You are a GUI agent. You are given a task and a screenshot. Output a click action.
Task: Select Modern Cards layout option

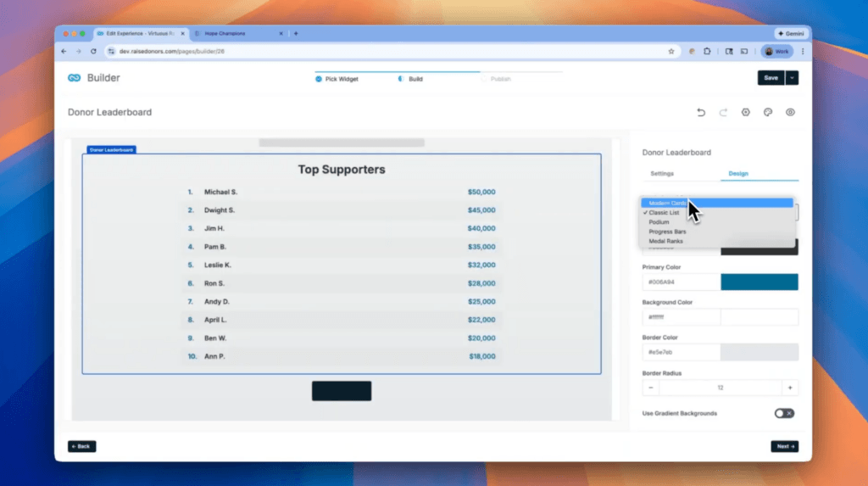click(x=717, y=203)
